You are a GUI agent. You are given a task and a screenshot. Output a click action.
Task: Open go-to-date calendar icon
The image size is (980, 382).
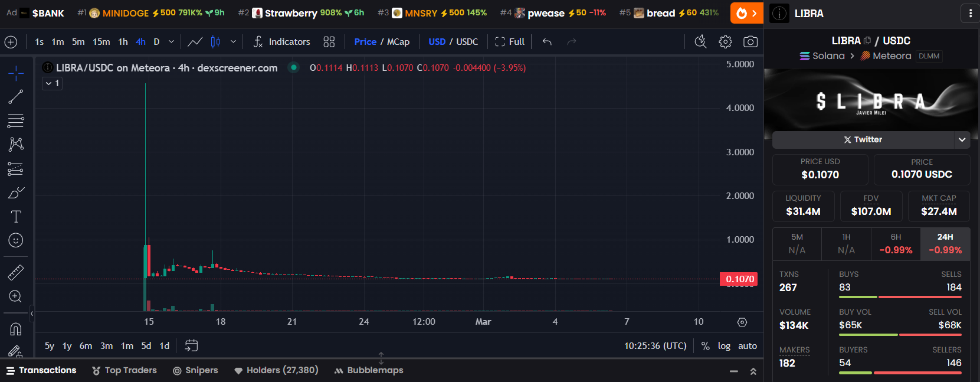pyautogui.click(x=191, y=345)
